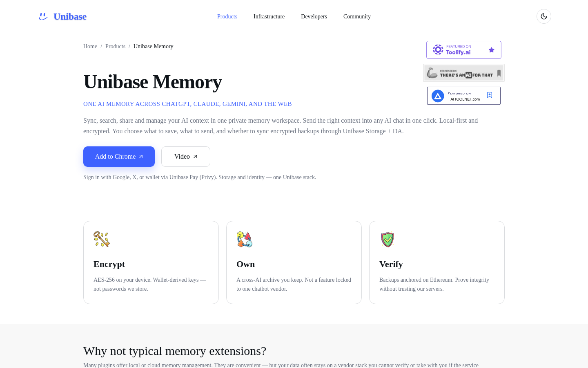Open the Featured on AITOOLNET.com badge
This screenshot has width=588, height=368.
click(464, 96)
